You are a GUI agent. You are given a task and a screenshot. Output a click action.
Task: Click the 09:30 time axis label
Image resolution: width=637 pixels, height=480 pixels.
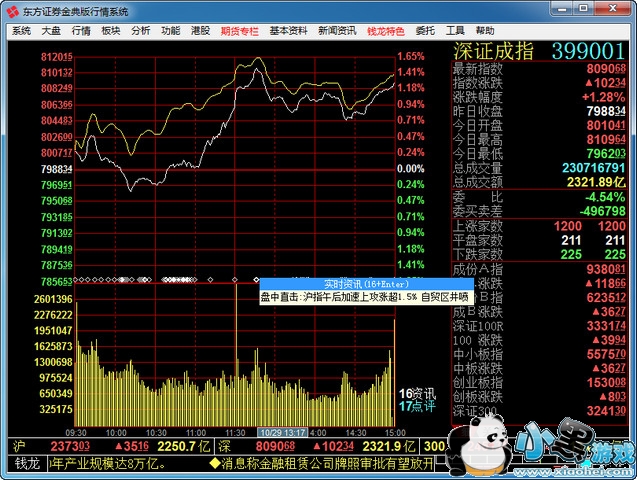click(76, 433)
